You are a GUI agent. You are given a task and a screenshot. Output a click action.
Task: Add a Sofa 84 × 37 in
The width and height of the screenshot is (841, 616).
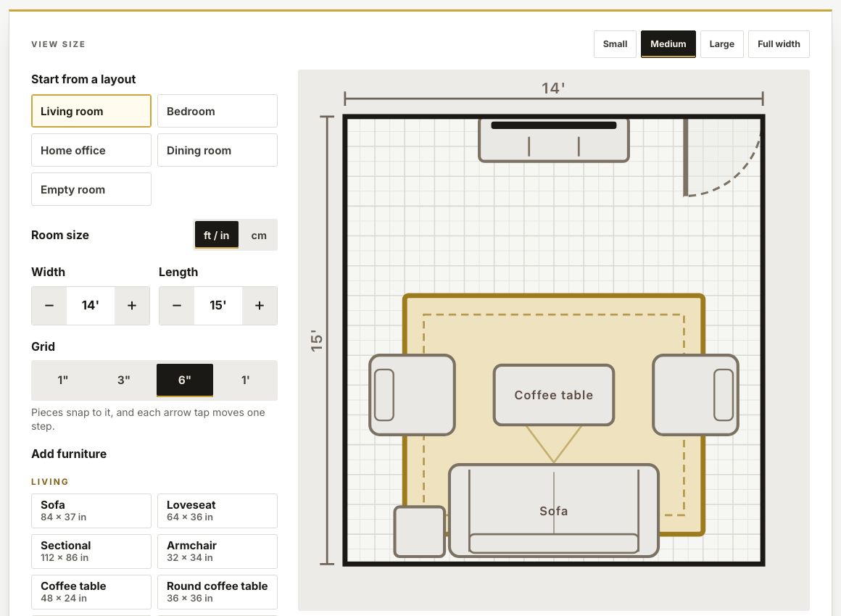click(x=91, y=511)
